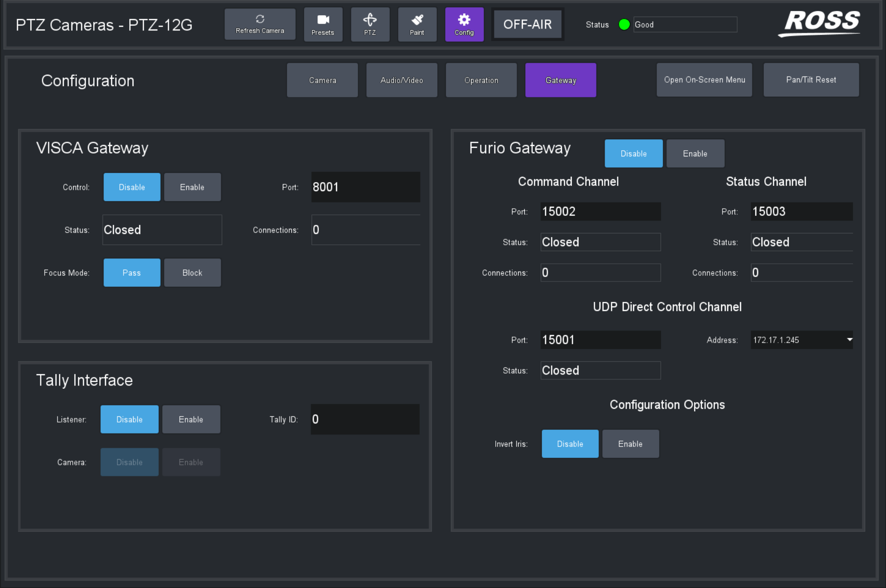
Task: Switch to the Camera configuration tab
Action: point(322,80)
